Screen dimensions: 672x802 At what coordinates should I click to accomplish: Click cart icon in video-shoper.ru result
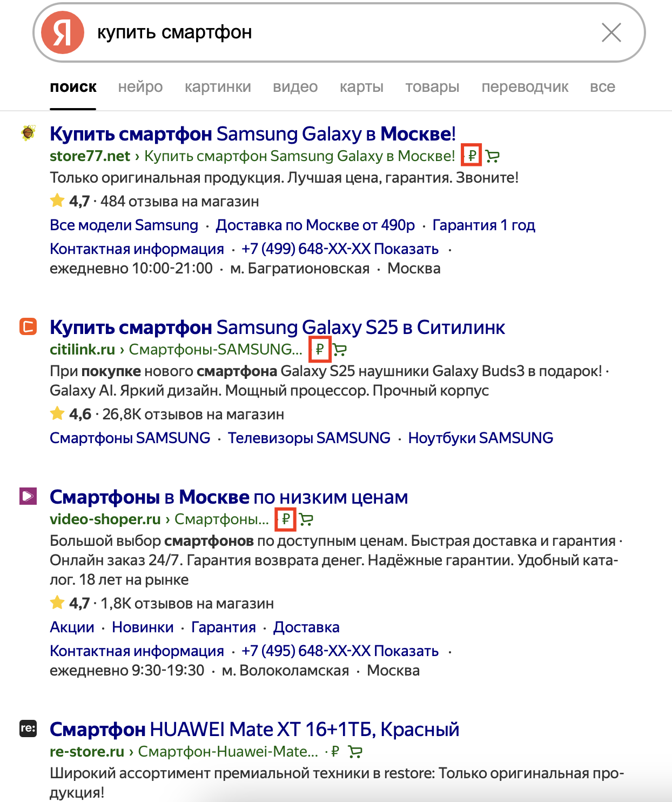306,519
